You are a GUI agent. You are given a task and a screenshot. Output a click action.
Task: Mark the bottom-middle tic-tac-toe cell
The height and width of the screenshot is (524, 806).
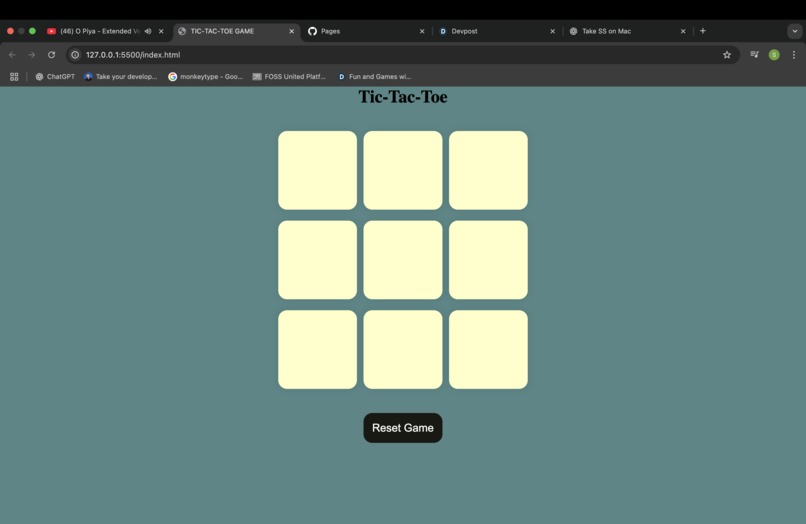402,349
